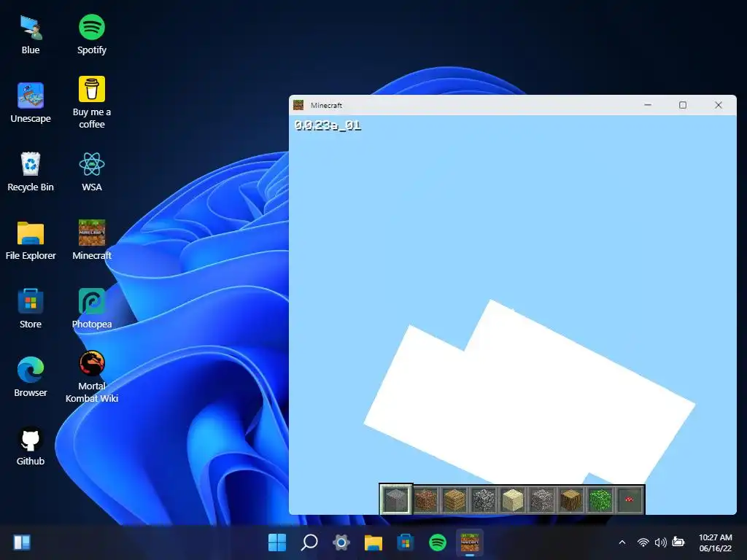
Task: Open the Github desktop shortcut
Action: tap(31, 446)
